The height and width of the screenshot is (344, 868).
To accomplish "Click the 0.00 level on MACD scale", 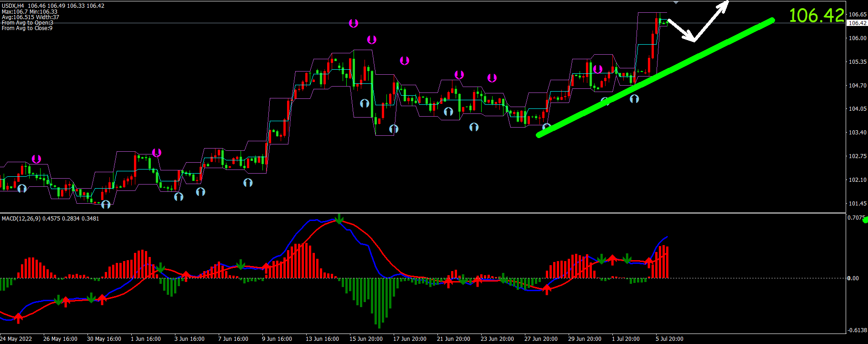I will click(x=853, y=278).
